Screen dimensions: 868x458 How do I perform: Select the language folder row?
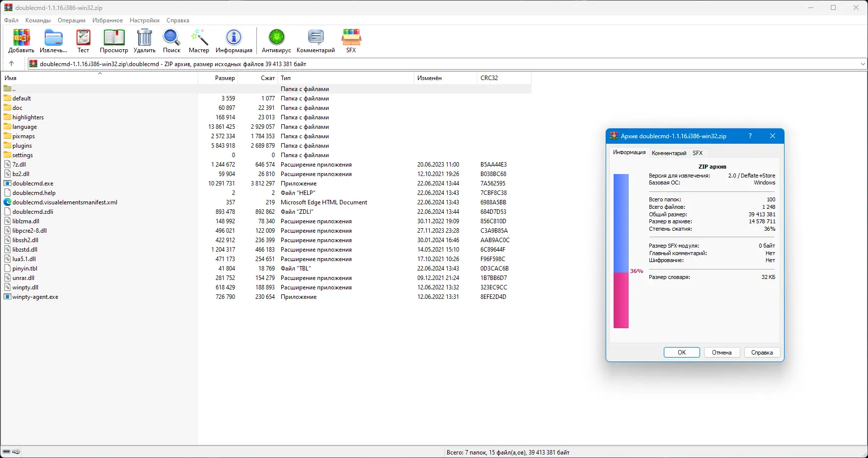click(x=266, y=126)
